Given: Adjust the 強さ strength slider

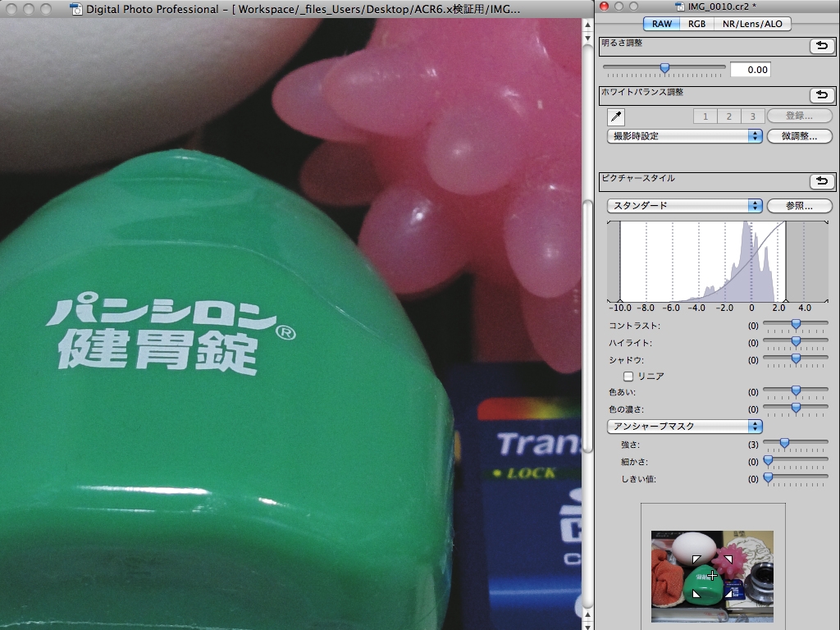Looking at the screenshot, I should pyautogui.click(x=784, y=444).
